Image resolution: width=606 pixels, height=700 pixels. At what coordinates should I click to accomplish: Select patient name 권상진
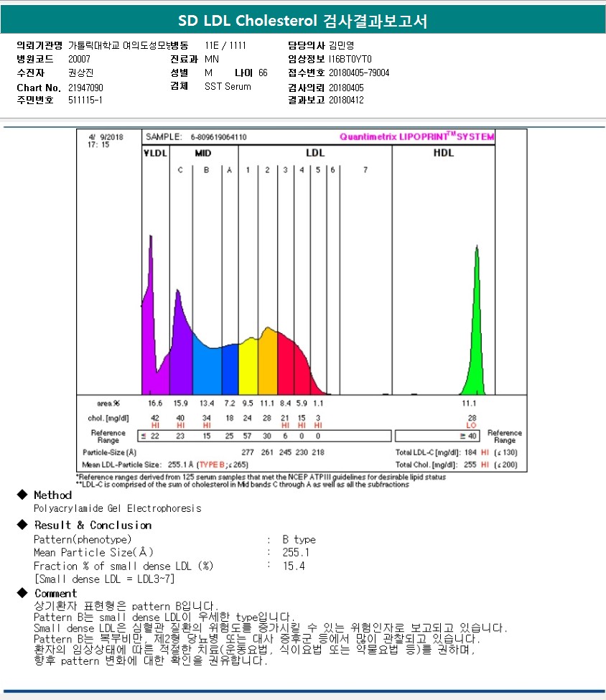80,73
